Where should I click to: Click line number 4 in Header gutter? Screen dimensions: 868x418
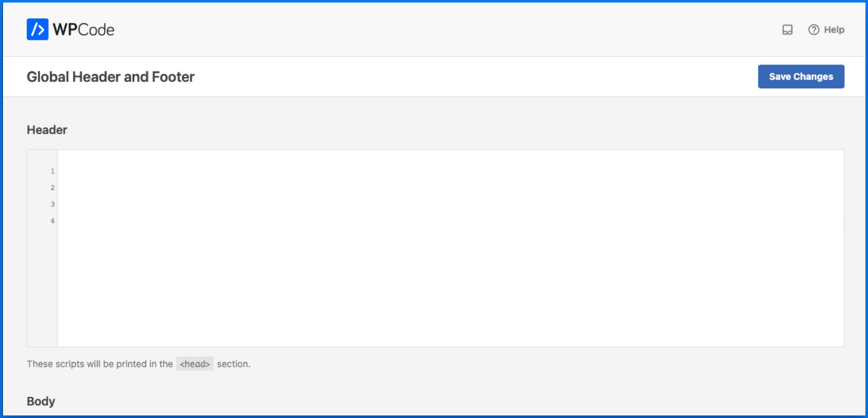53,221
